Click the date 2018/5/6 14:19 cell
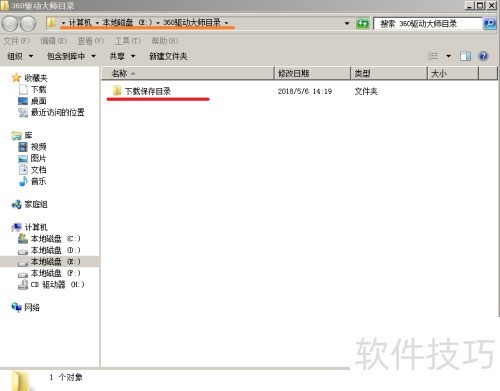The height and width of the screenshot is (391, 500). tap(305, 91)
